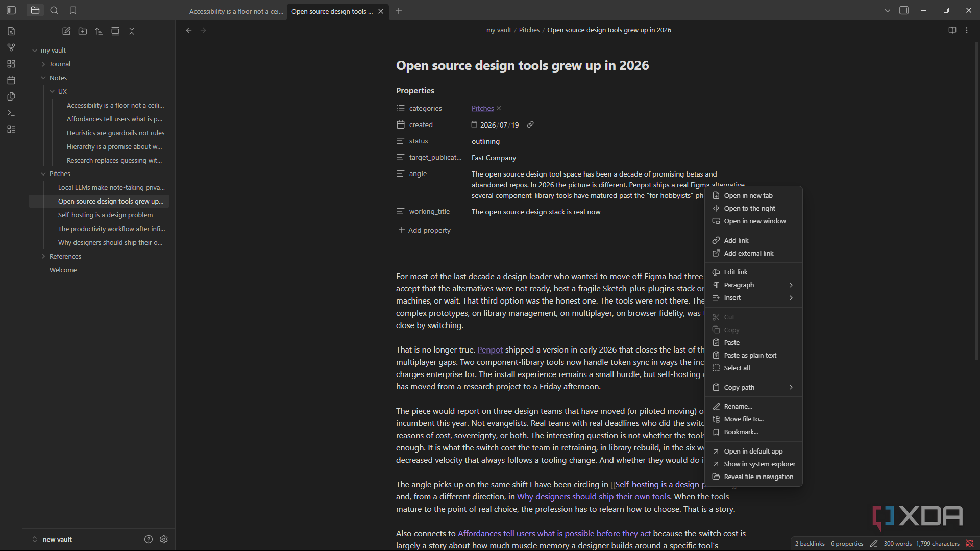Click the bottom ribbon properties icon
This screenshot has height=551, width=980.
click(x=11, y=129)
